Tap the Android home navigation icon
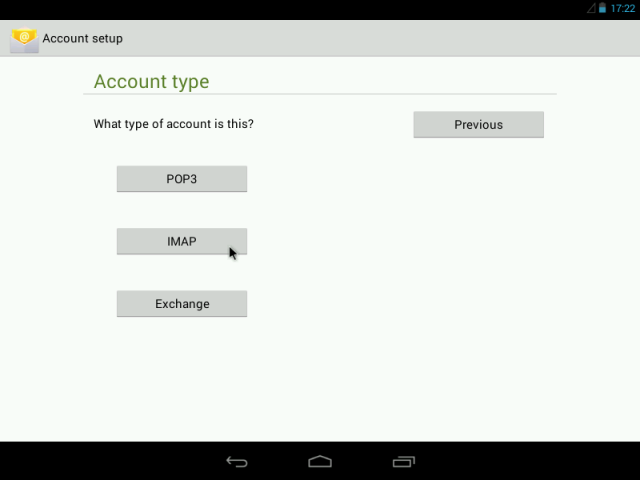This screenshot has height=480, width=640. click(x=320, y=462)
